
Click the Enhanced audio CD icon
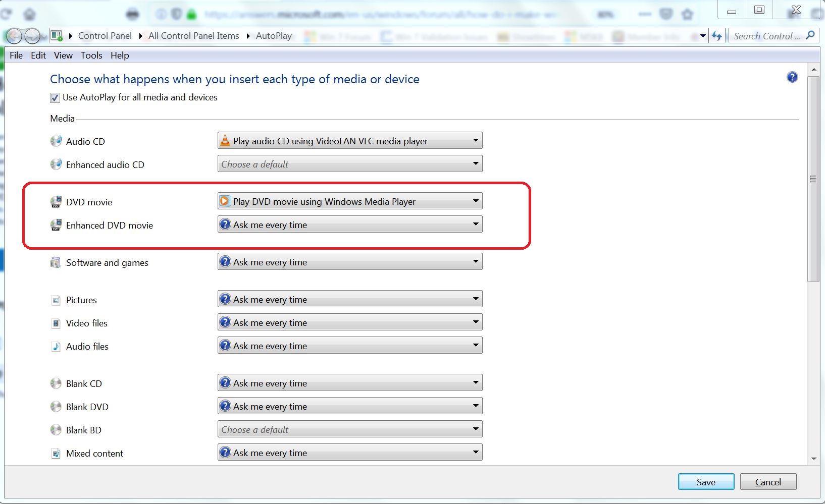pos(56,164)
